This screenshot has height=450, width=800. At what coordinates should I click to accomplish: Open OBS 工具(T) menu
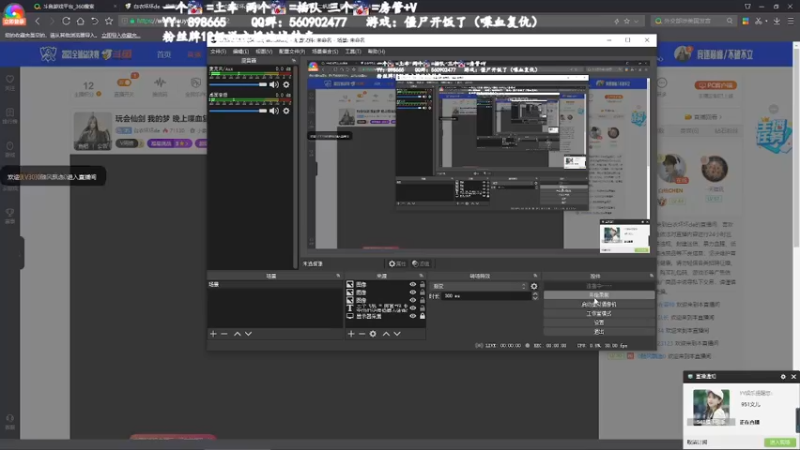(353, 52)
